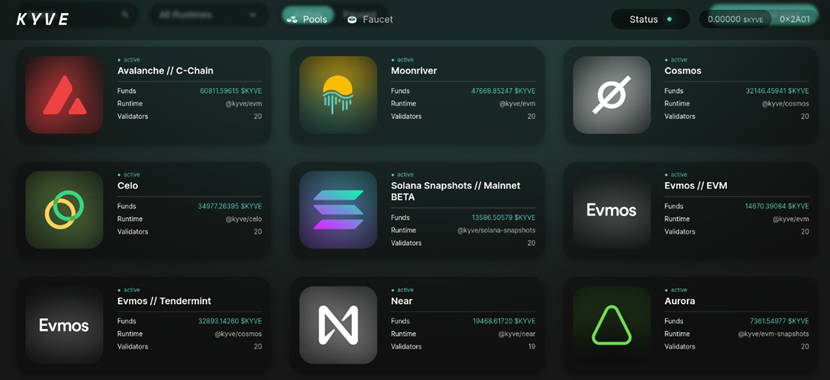This screenshot has height=380, width=830.
Task: Click the 0.00000 $KYVE balance
Action: click(x=735, y=19)
